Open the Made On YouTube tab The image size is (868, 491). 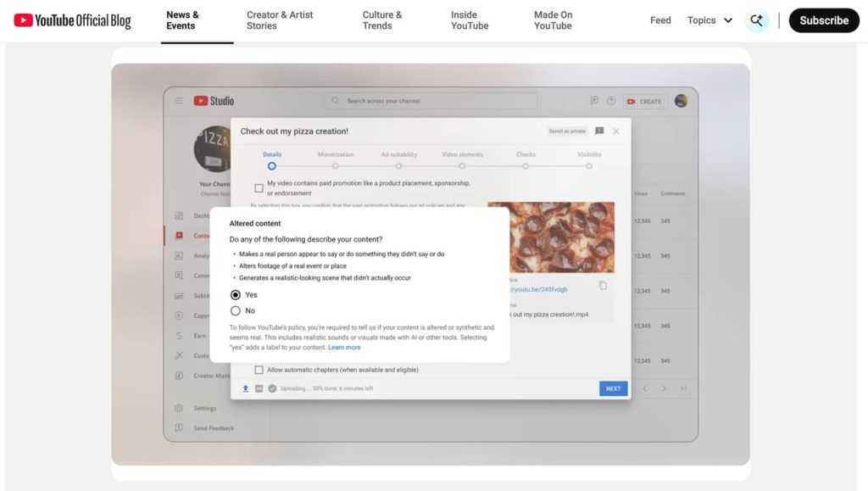[553, 20]
